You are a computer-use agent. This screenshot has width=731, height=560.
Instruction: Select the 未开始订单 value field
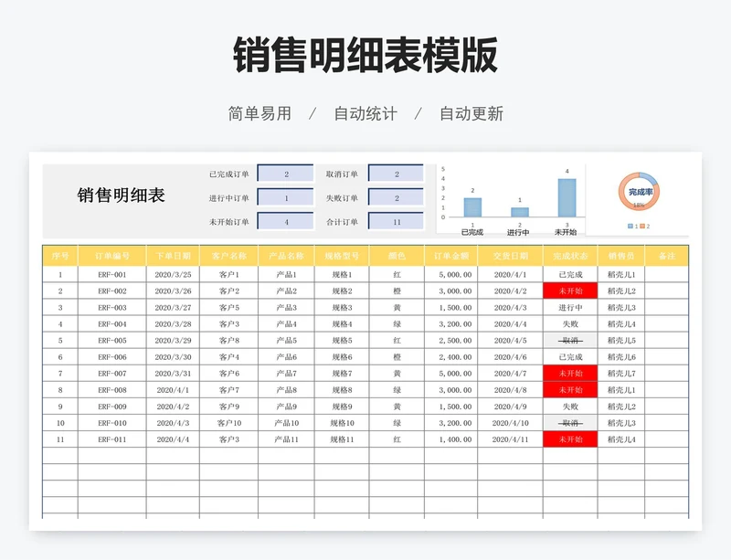coord(286,221)
